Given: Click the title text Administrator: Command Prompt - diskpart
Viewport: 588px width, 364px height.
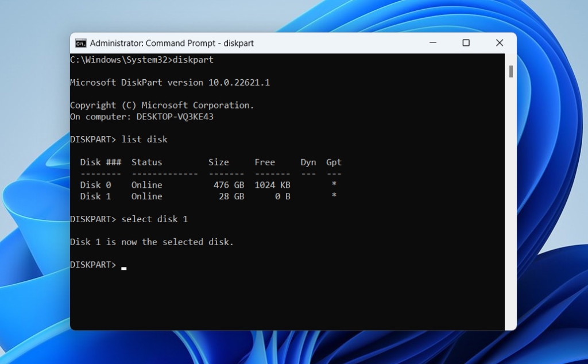Looking at the screenshot, I should pyautogui.click(x=172, y=43).
